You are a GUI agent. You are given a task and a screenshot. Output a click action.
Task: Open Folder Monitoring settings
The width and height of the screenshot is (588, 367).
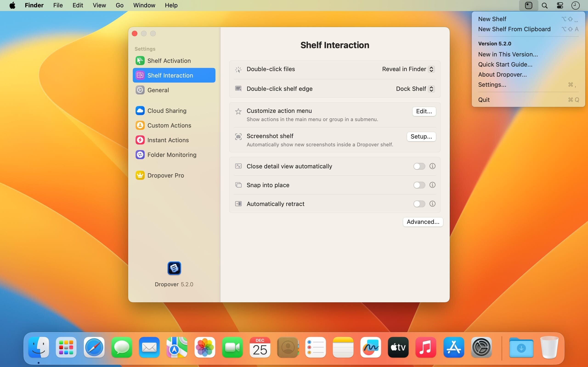172,155
